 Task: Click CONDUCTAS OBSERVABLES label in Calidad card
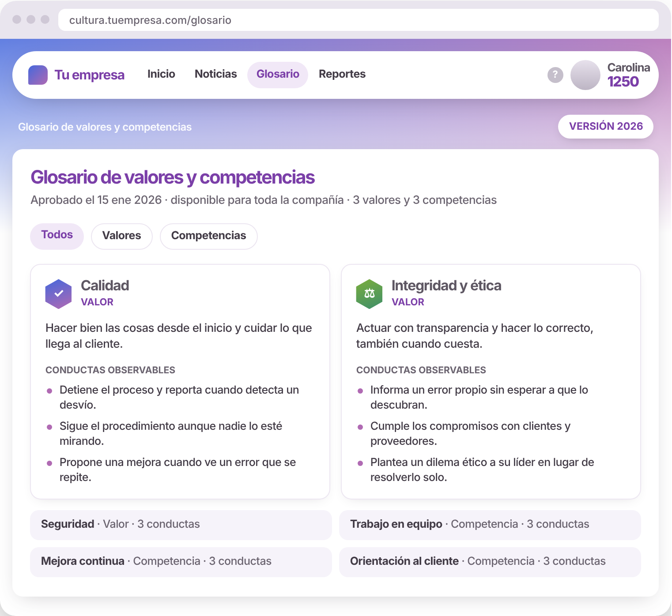click(x=110, y=370)
